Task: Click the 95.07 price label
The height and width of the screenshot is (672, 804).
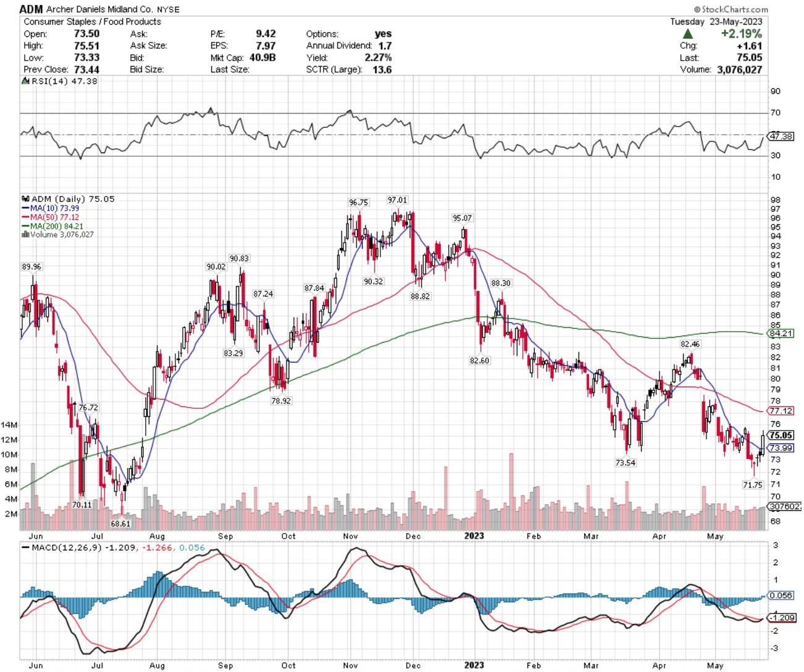Action: click(462, 218)
